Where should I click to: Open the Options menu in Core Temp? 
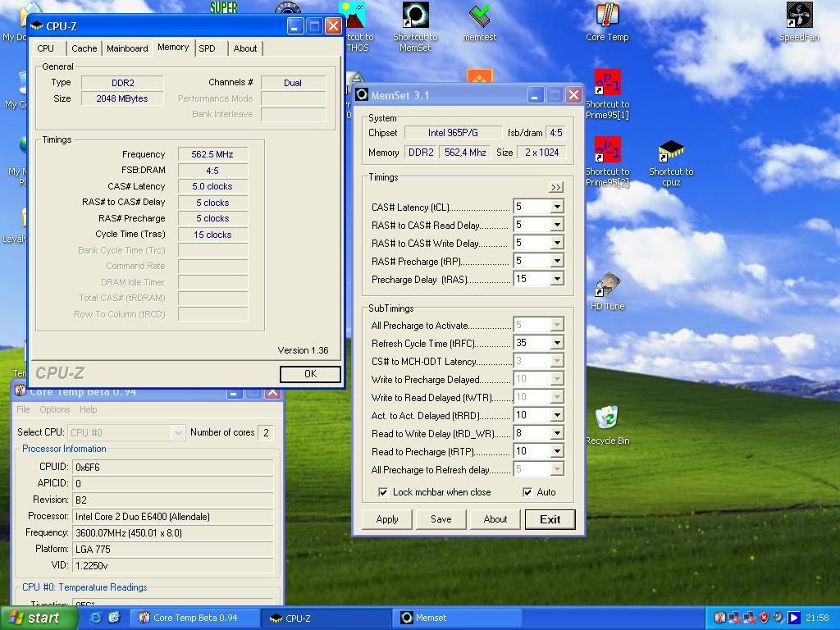tap(55, 409)
